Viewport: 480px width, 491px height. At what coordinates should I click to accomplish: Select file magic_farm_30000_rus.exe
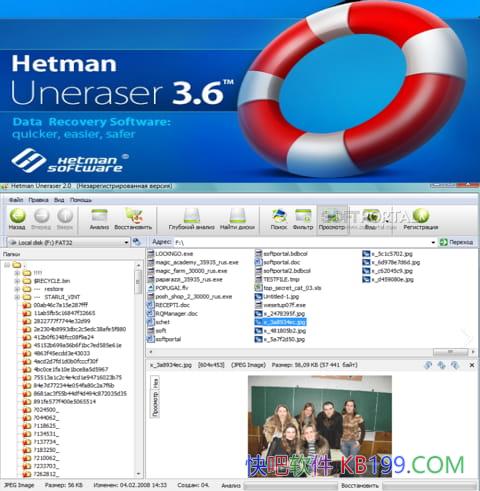[x=191, y=271]
